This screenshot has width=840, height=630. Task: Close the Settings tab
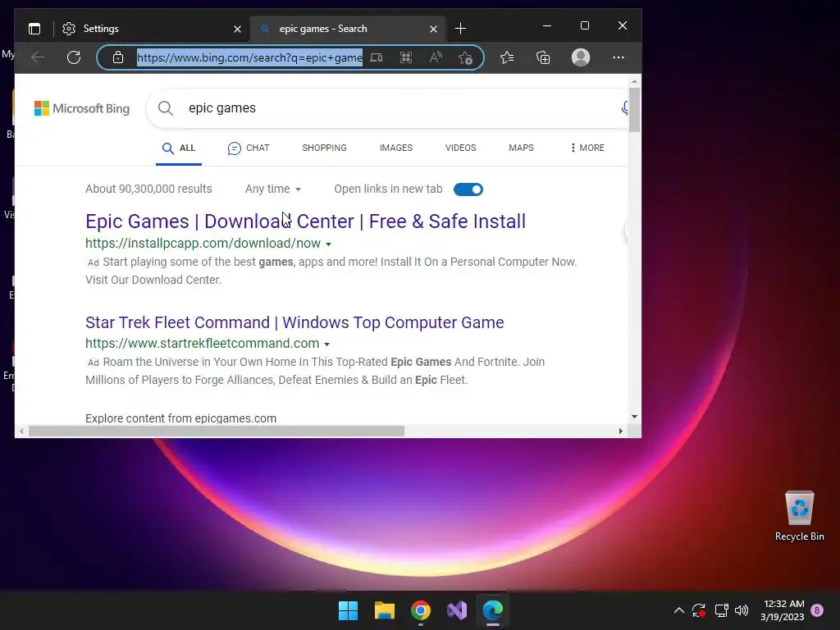click(x=237, y=29)
